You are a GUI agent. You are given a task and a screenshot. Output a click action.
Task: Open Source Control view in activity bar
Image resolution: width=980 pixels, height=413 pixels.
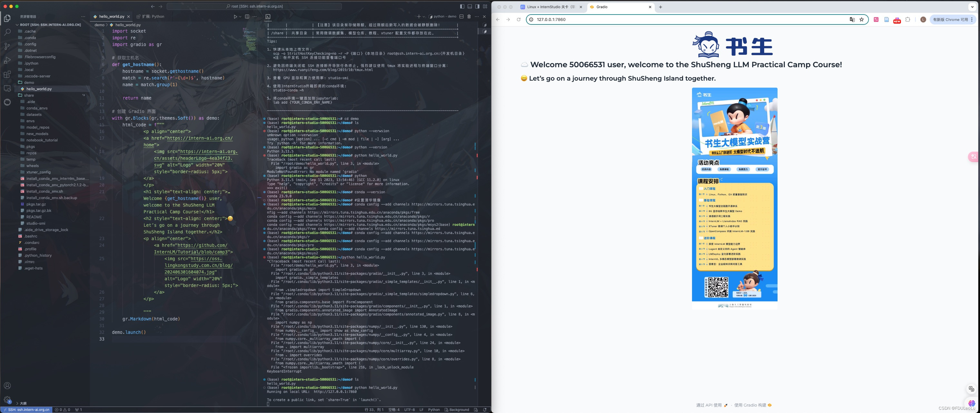coord(7,46)
